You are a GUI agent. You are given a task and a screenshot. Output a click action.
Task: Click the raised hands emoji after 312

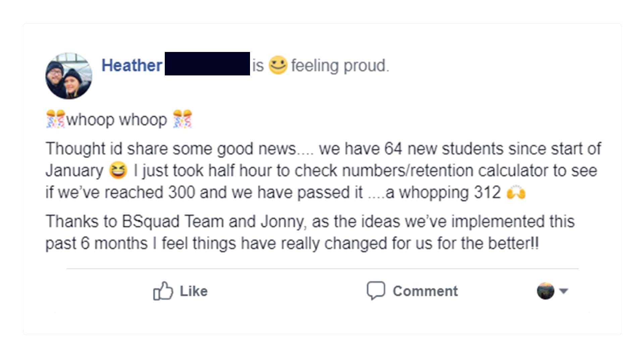click(x=516, y=193)
